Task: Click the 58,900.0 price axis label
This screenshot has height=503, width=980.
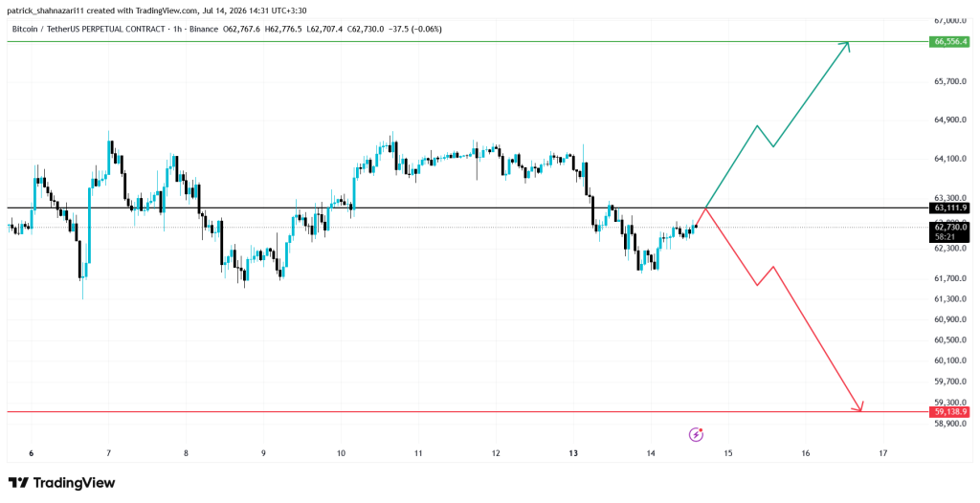Action: click(950, 424)
